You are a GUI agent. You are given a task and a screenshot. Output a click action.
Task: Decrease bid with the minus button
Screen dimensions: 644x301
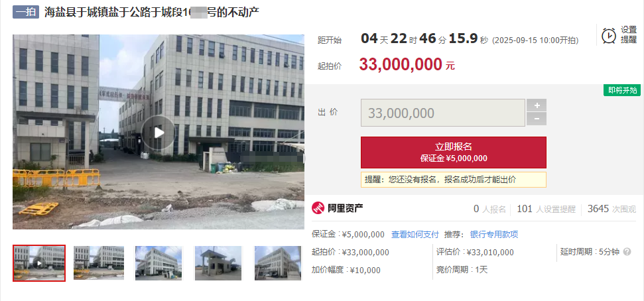[x=537, y=119]
